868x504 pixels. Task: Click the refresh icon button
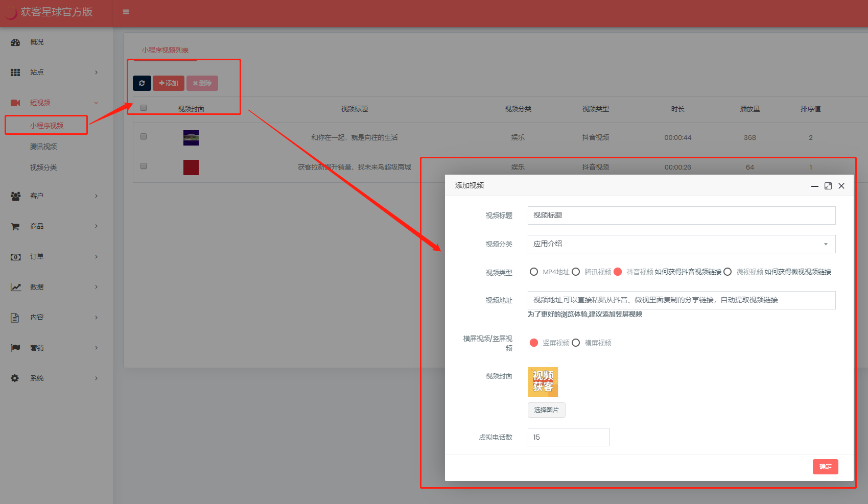(x=142, y=83)
